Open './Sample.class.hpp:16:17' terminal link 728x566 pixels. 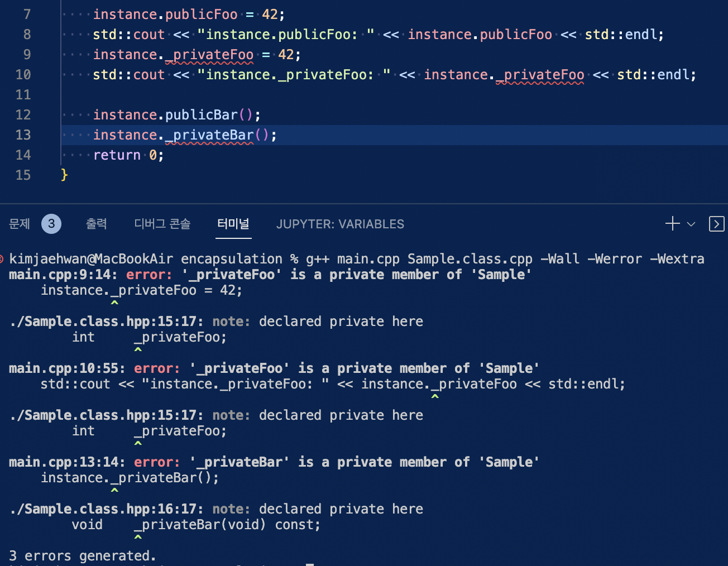pyautogui.click(x=107, y=509)
